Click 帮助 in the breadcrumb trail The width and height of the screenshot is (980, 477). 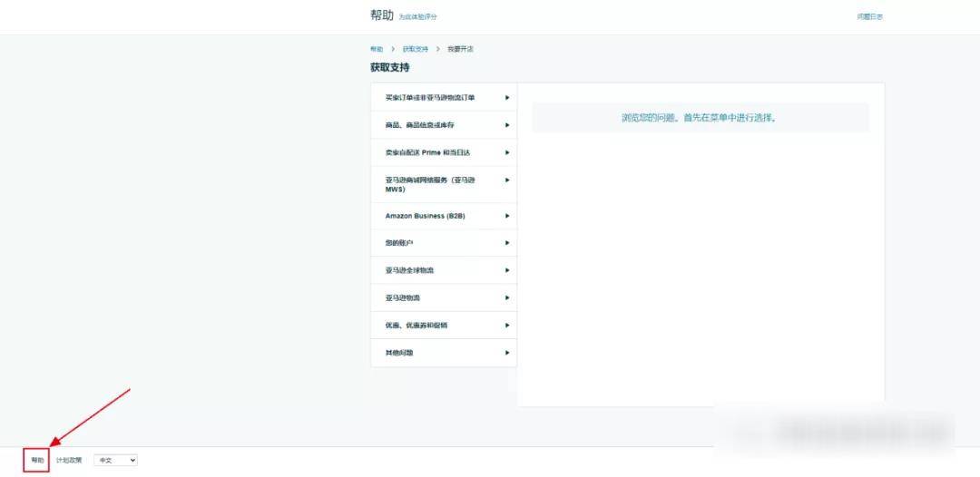(377, 49)
